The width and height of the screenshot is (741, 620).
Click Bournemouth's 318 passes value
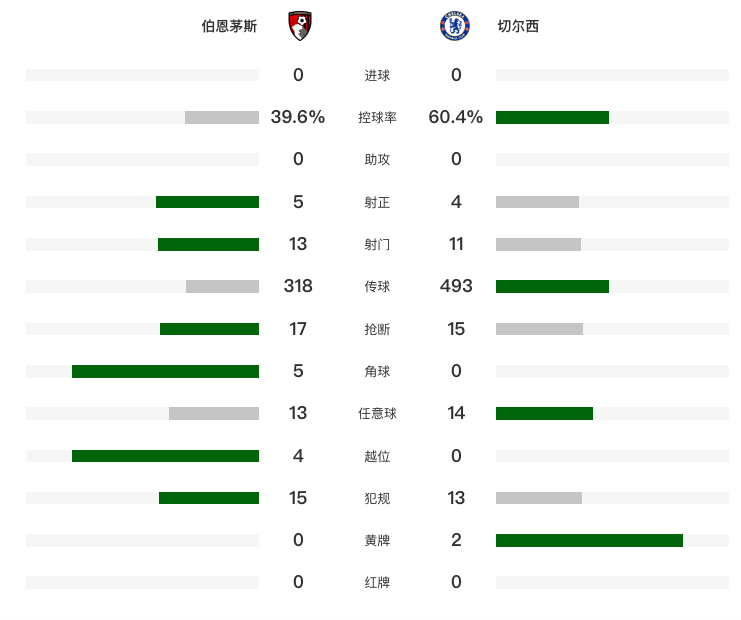298,286
